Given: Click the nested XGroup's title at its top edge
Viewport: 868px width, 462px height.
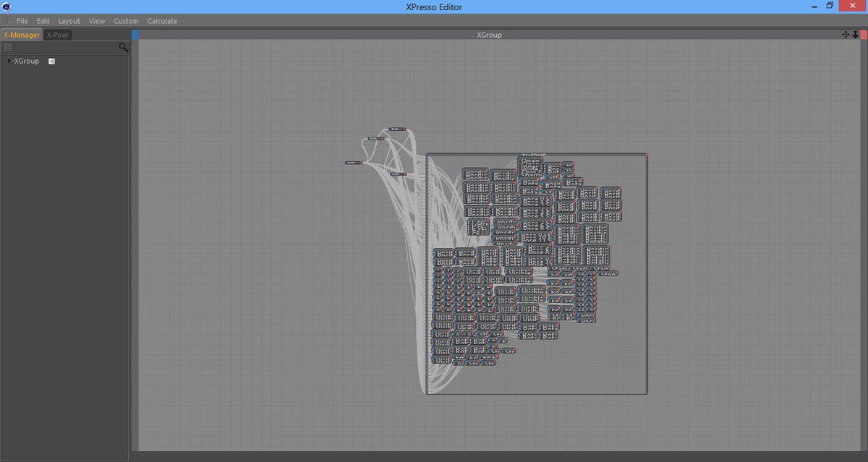Looking at the screenshot, I should point(534,155).
